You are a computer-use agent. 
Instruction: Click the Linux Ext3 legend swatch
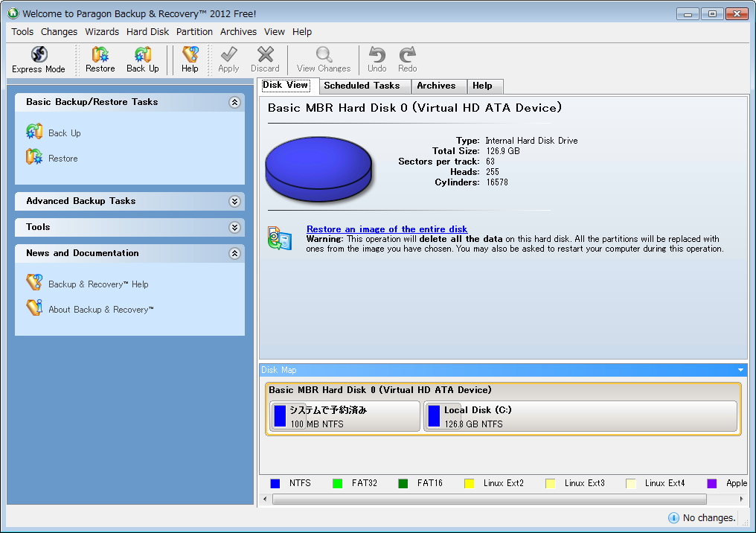[550, 483]
